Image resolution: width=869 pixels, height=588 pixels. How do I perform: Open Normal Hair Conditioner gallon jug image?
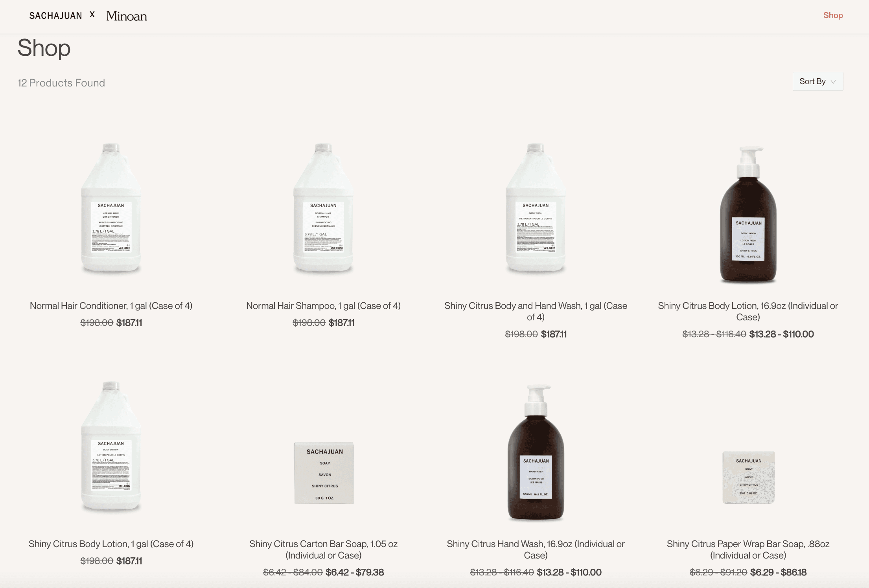pyautogui.click(x=111, y=208)
